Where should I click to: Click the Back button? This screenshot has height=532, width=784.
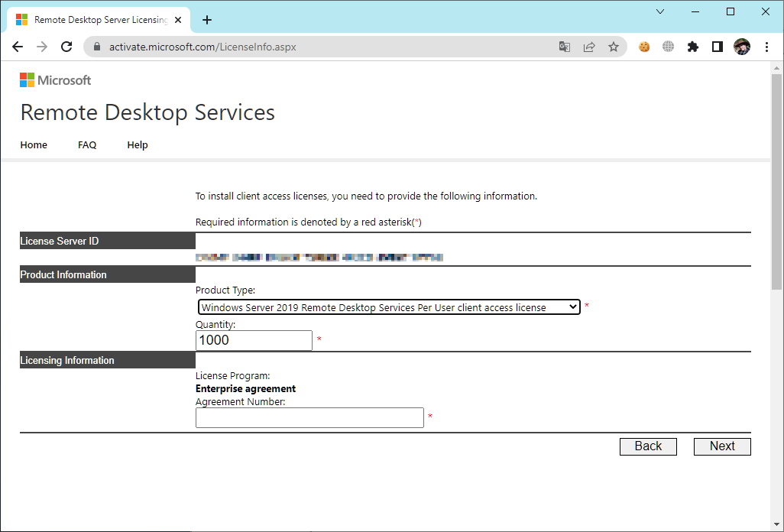pyautogui.click(x=648, y=446)
